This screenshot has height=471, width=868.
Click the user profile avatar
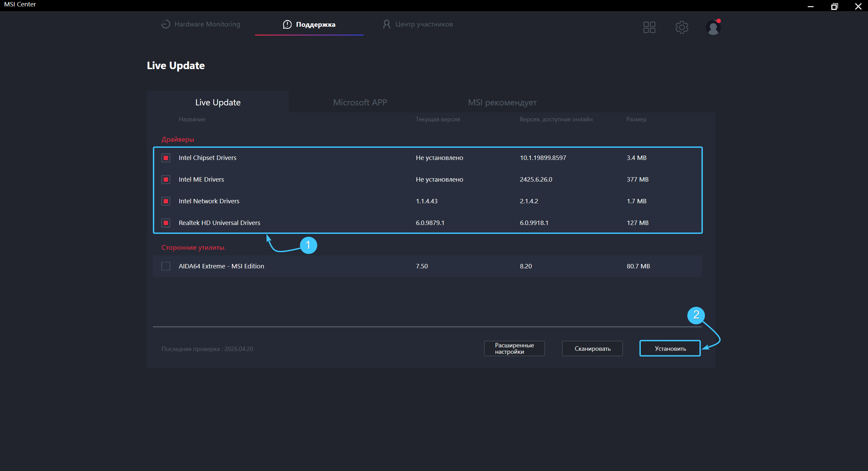coord(713,27)
